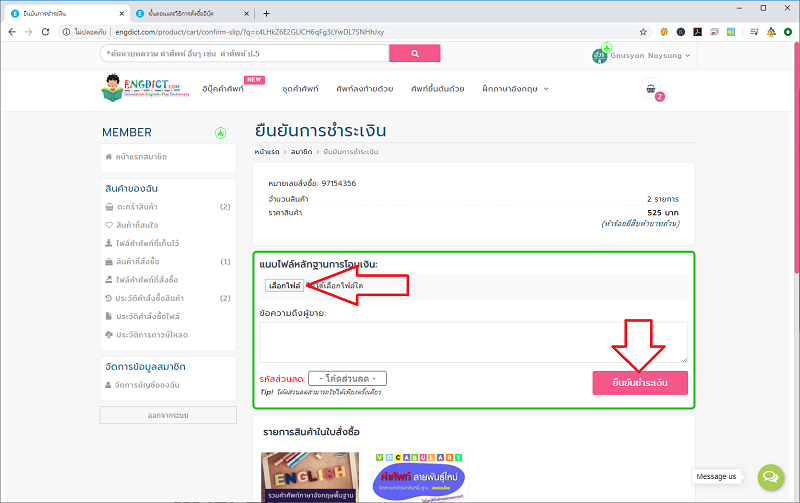800x503 pixels.
Task: Click the message to seller text area
Action: click(473, 341)
